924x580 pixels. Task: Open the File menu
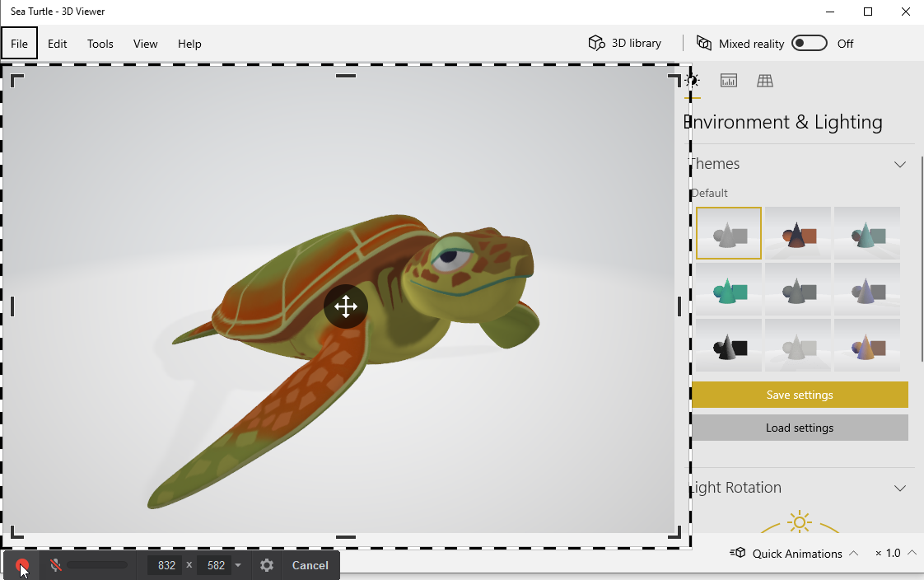pos(19,44)
